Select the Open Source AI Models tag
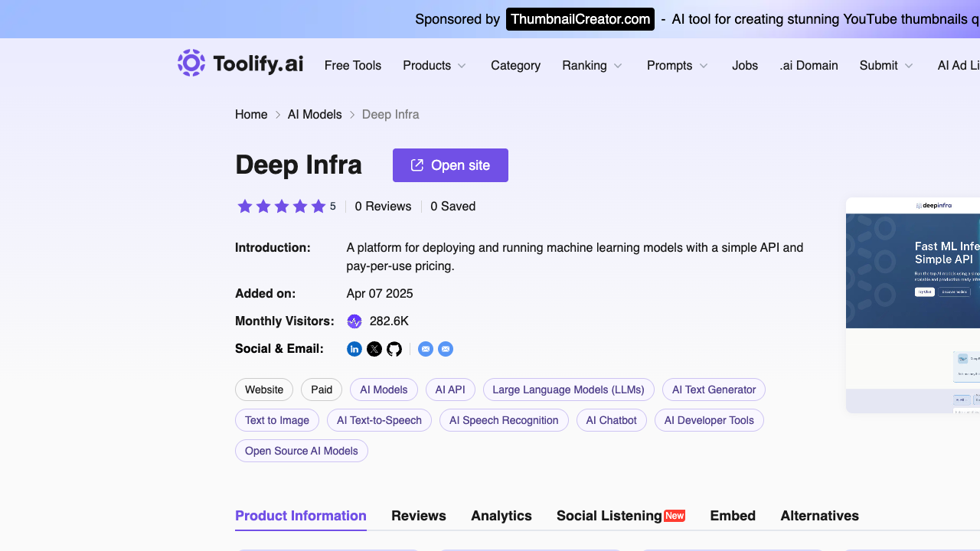Screen dimensions: 980x551 [x=302, y=451]
